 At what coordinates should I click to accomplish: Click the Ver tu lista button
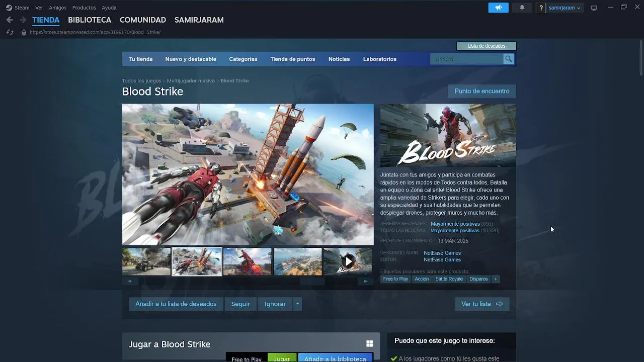click(x=482, y=304)
